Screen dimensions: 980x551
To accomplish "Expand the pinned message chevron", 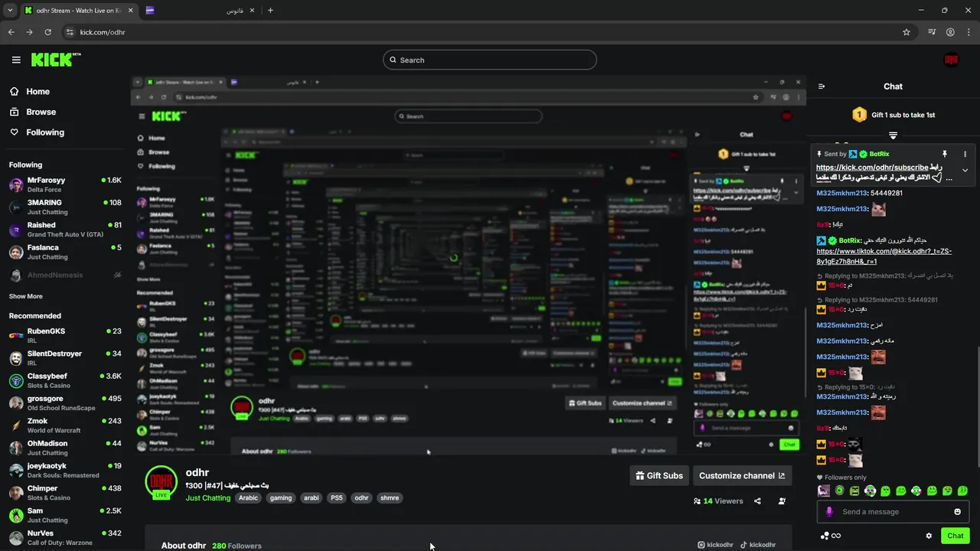I will pos(965,171).
